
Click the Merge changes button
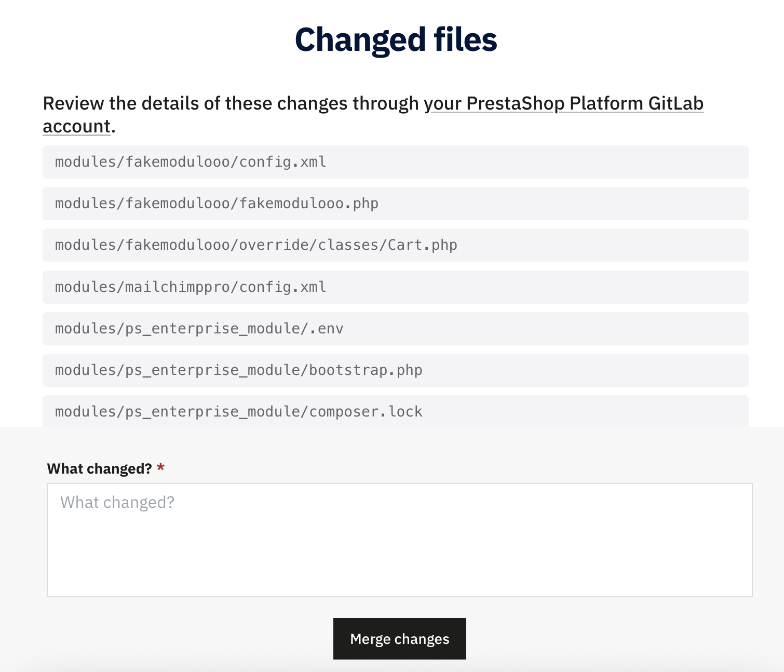399,639
